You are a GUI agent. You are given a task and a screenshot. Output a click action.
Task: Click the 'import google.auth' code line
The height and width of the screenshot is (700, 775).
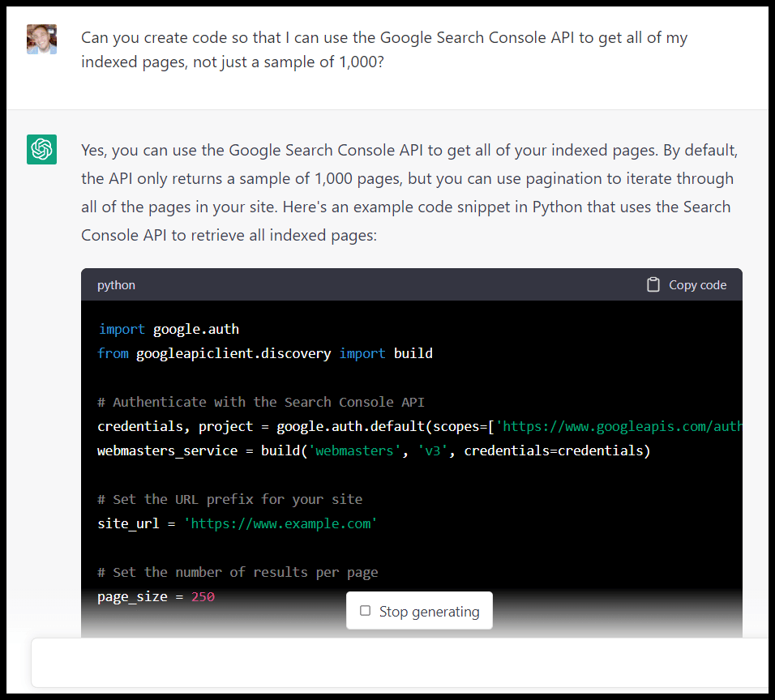pyautogui.click(x=169, y=329)
